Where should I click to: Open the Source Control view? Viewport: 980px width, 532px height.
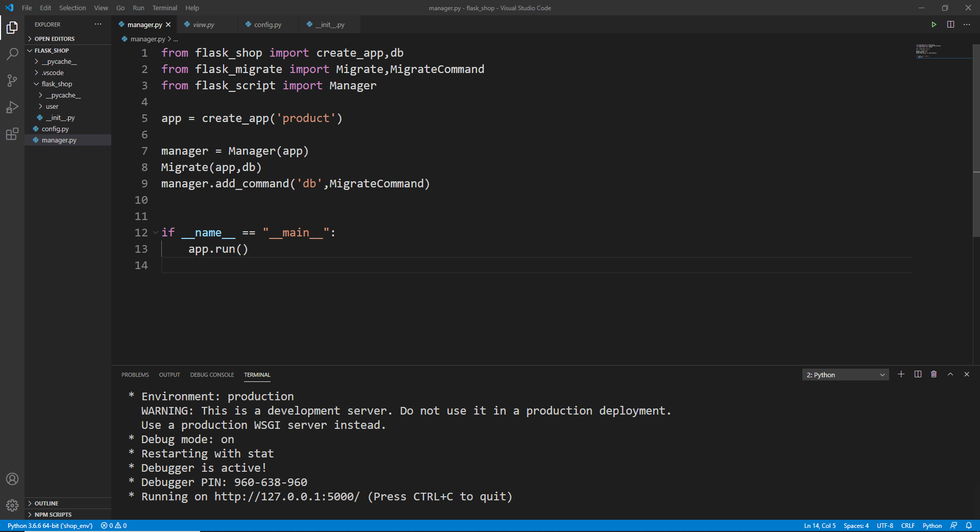pos(12,80)
